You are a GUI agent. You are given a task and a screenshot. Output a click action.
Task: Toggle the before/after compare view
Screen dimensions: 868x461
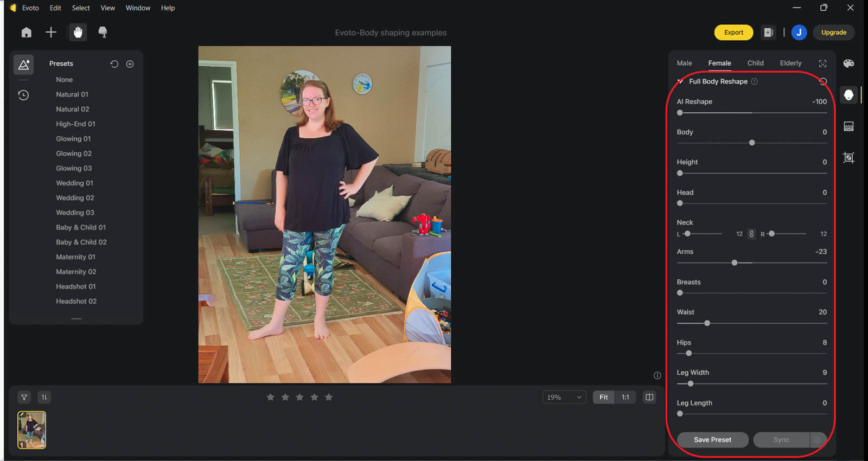tap(649, 398)
